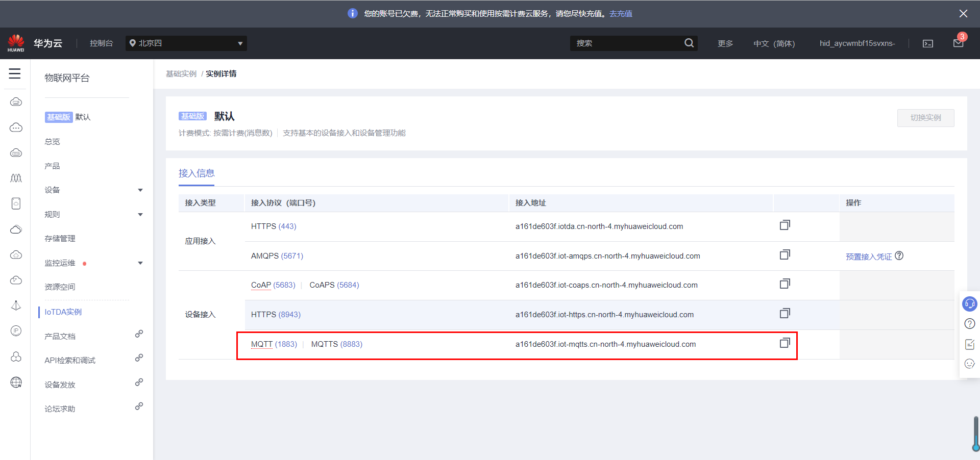This screenshot has height=460, width=980.
Task: Dismiss the arrears notification banner
Action: [x=963, y=13]
